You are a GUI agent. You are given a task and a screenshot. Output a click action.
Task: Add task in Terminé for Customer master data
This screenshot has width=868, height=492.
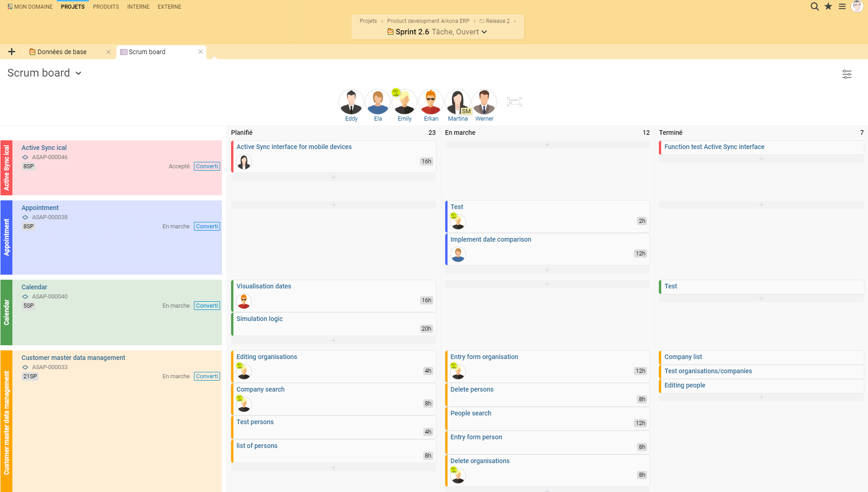click(x=761, y=397)
